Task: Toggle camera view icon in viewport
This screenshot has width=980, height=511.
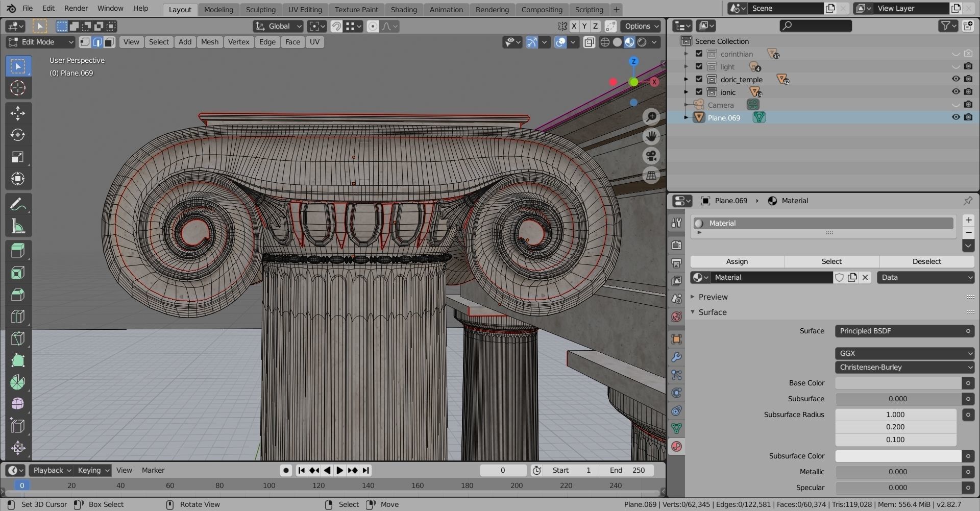Action: 651,156
